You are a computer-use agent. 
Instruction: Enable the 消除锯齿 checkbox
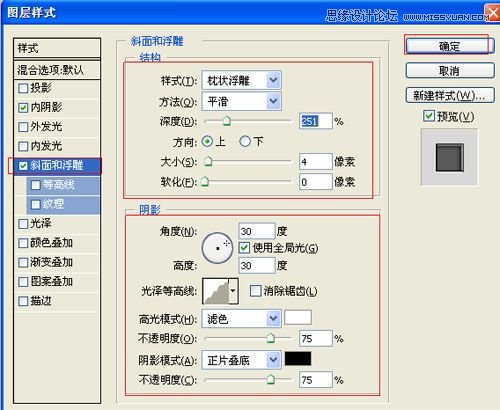tap(255, 291)
